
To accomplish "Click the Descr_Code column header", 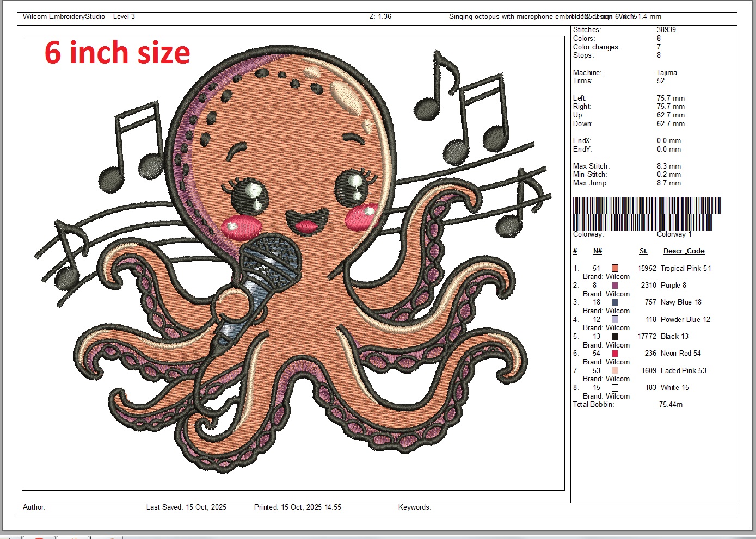I will point(684,251).
